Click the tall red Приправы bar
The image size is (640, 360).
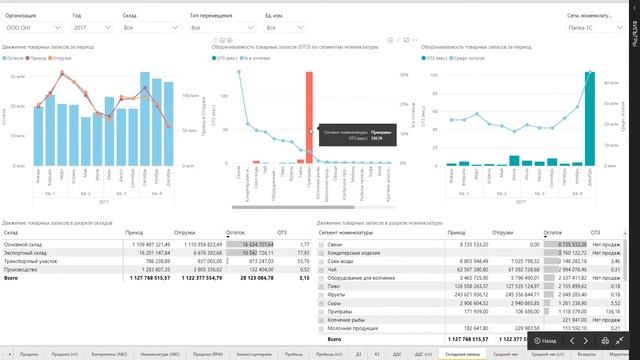tap(309, 118)
